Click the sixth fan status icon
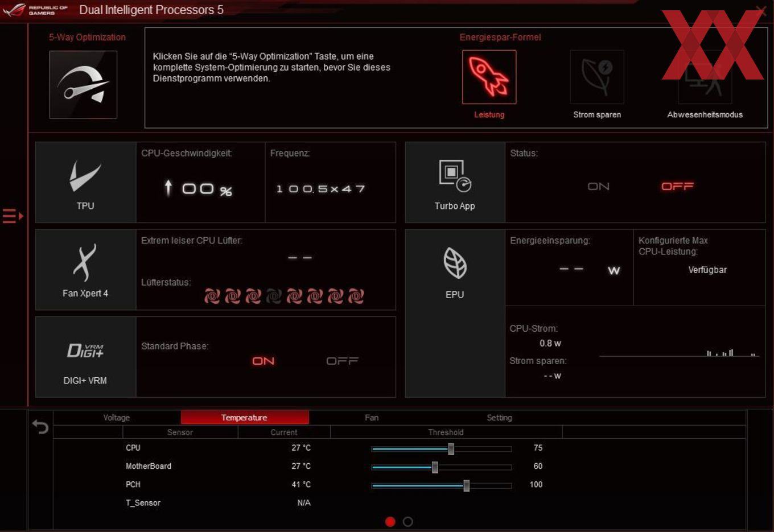Screen dimensions: 774x532 coord(315,296)
